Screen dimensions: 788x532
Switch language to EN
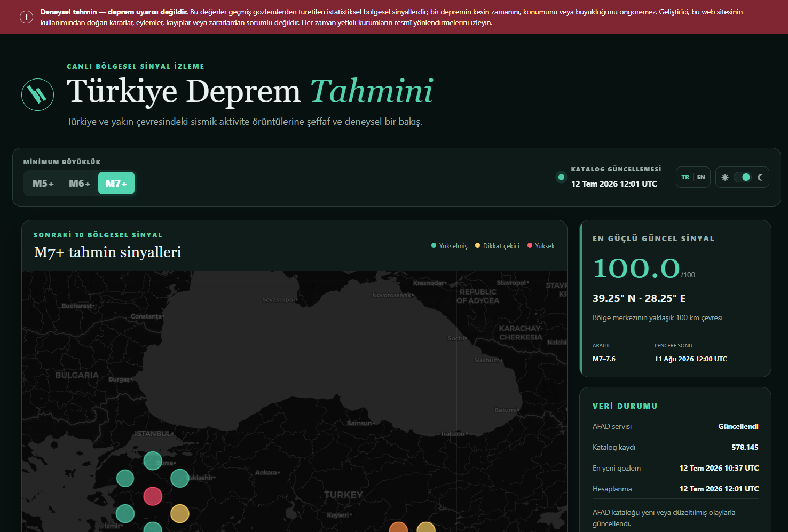tap(701, 177)
